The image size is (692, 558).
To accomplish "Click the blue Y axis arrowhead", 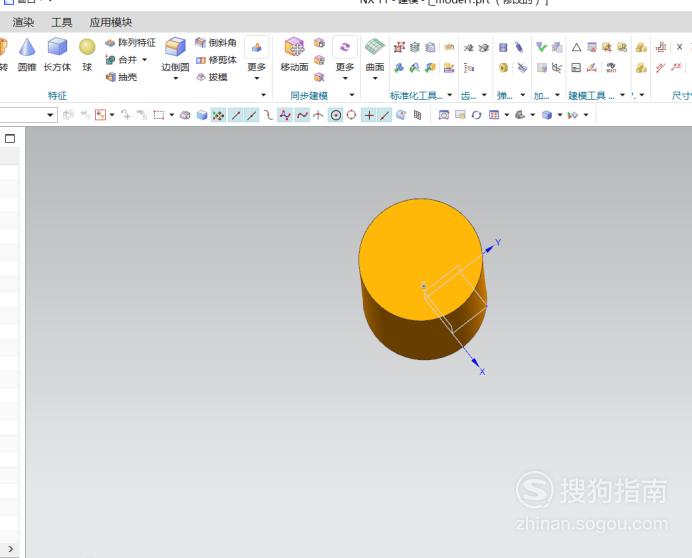I will 489,249.
